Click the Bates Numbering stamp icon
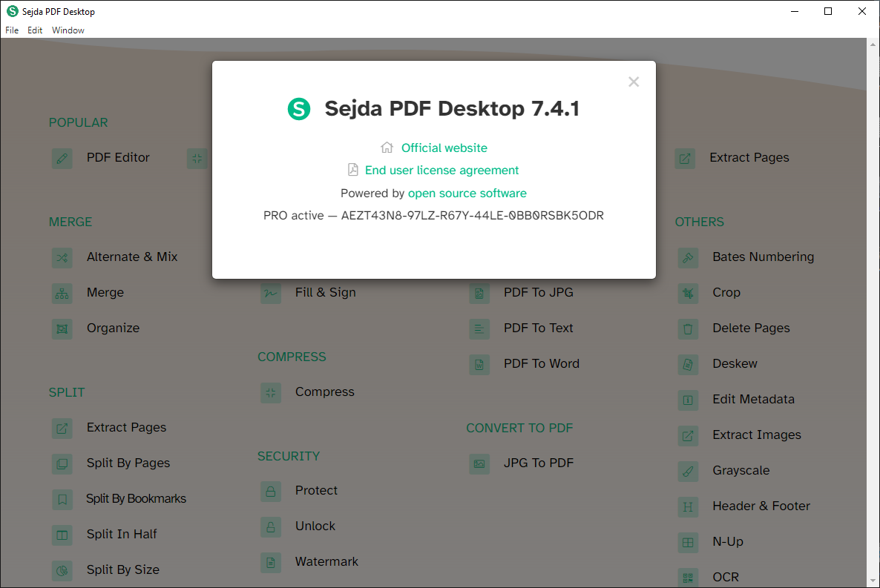The image size is (880, 588). tap(688, 258)
